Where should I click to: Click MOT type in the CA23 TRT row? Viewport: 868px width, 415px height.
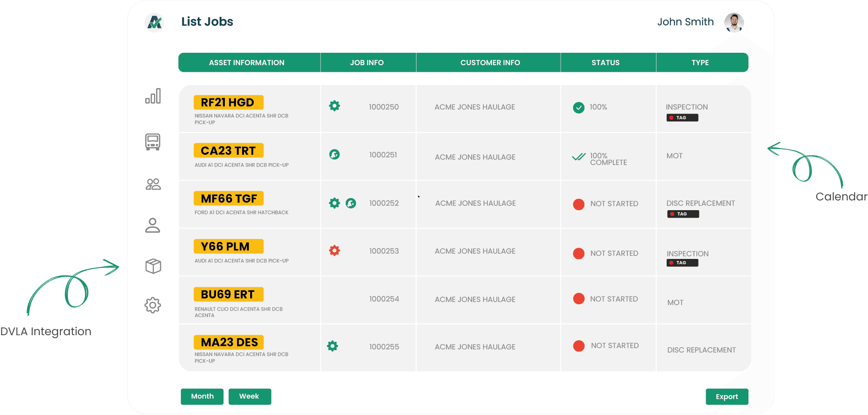[675, 156]
